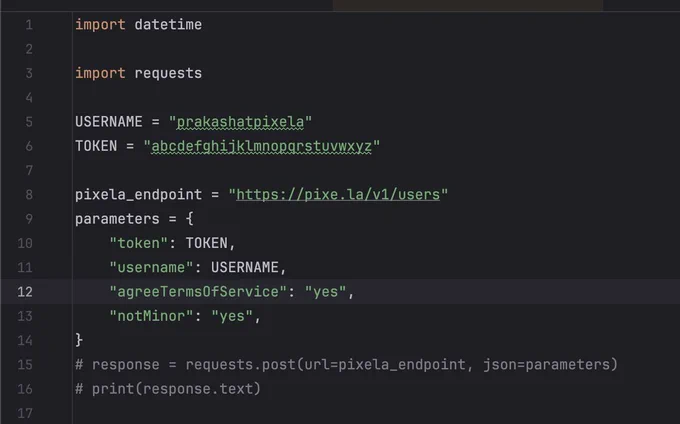Click line number 8 in the gutter
The height and width of the screenshot is (424, 680).
pyautogui.click(x=29, y=195)
